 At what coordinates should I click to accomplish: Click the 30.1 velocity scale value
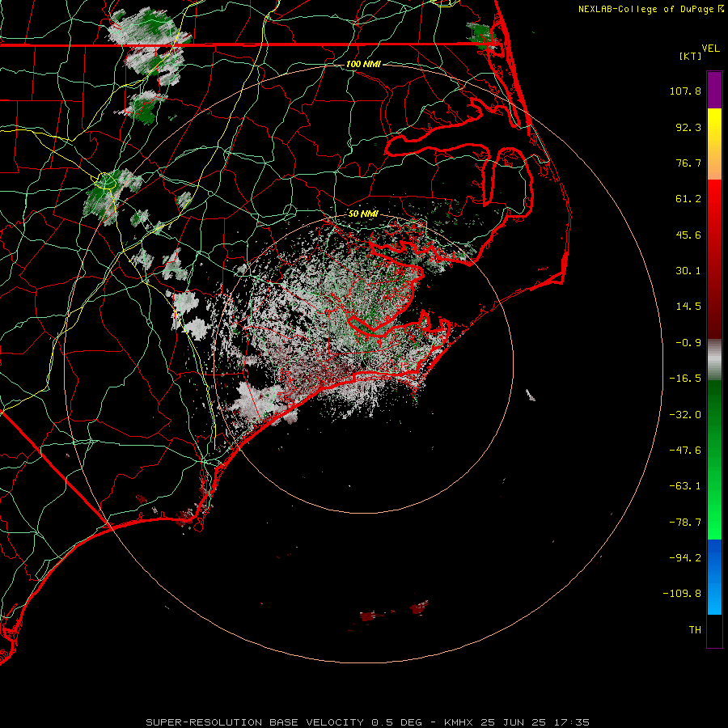pos(688,271)
